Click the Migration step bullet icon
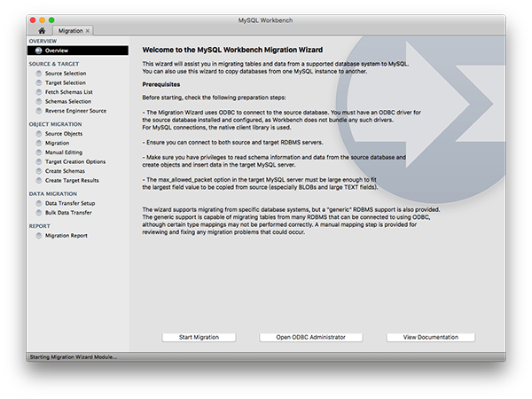The image size is (532, 399). pyautogui.click(x=39, y=143)
